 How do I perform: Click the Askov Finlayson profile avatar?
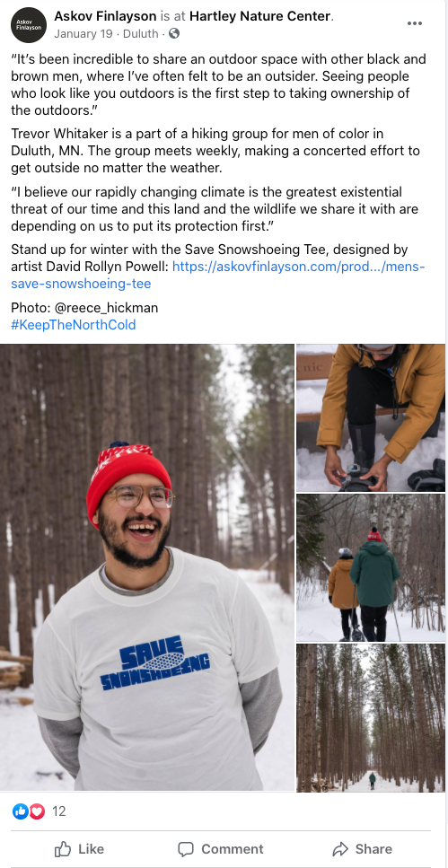click(x=29, y=25)
